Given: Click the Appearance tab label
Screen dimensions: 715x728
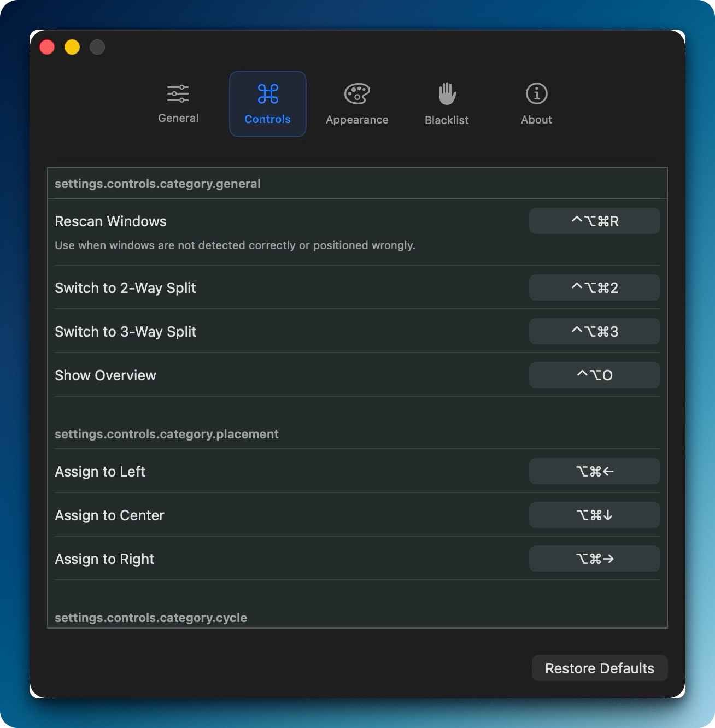Looking at the screenshot, I should [357, 120].
